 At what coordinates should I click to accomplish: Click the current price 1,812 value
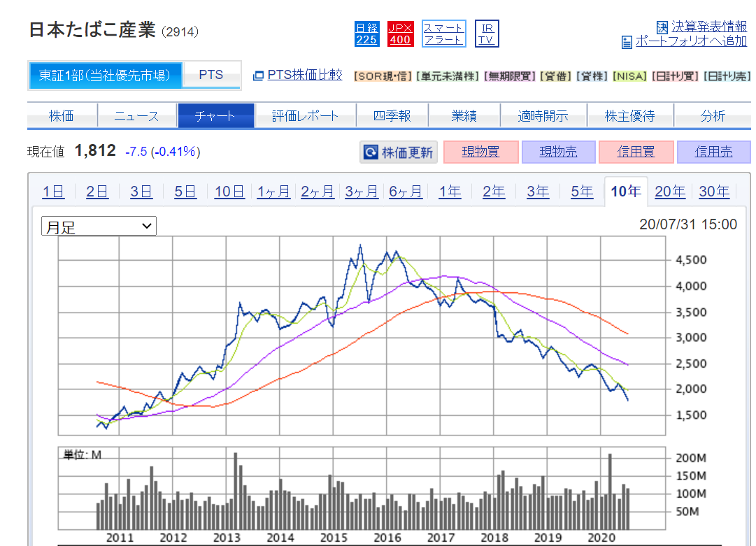pos(95,151)
